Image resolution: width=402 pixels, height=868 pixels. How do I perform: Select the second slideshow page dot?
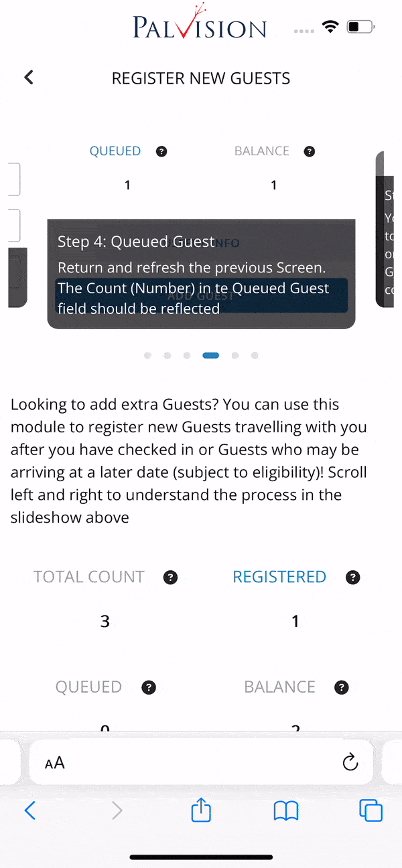[167, 355]
